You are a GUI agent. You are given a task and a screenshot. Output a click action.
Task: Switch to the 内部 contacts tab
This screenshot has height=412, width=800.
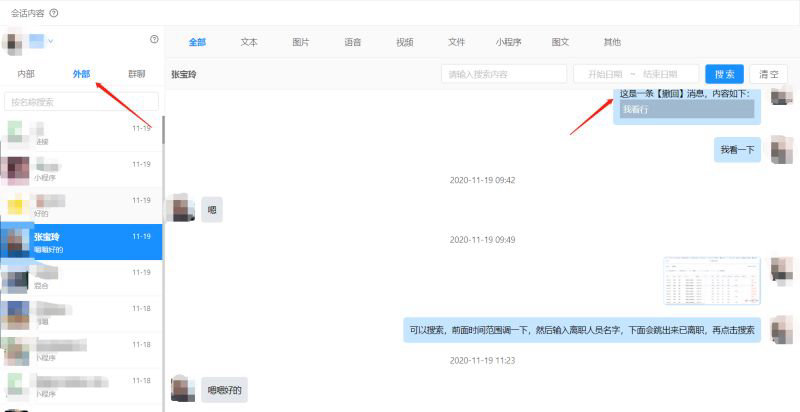click(26, 74)
